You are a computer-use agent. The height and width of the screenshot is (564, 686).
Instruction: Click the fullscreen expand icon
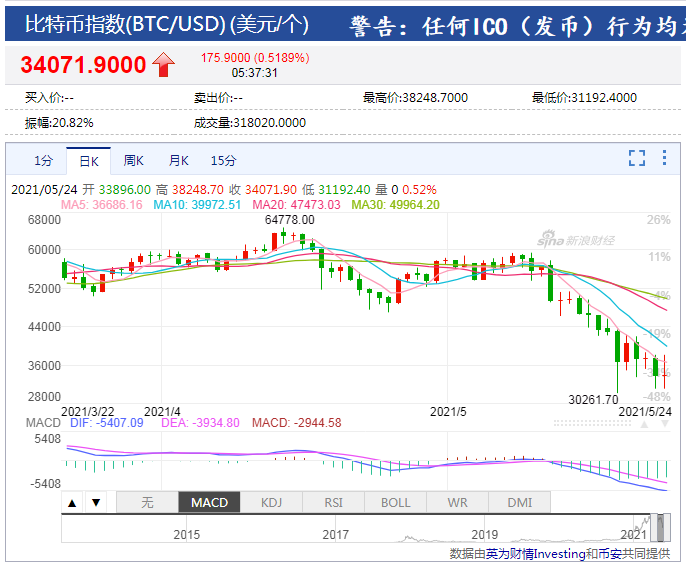tap(637, 158)
